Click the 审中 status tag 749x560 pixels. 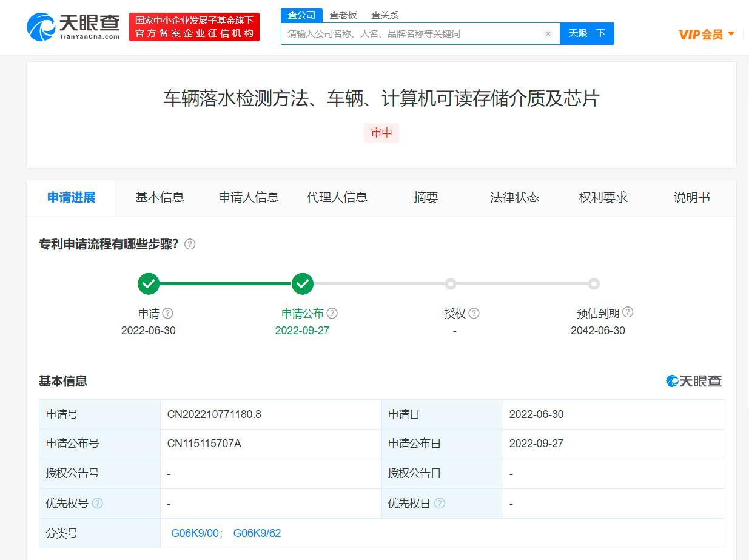[381, 133]
